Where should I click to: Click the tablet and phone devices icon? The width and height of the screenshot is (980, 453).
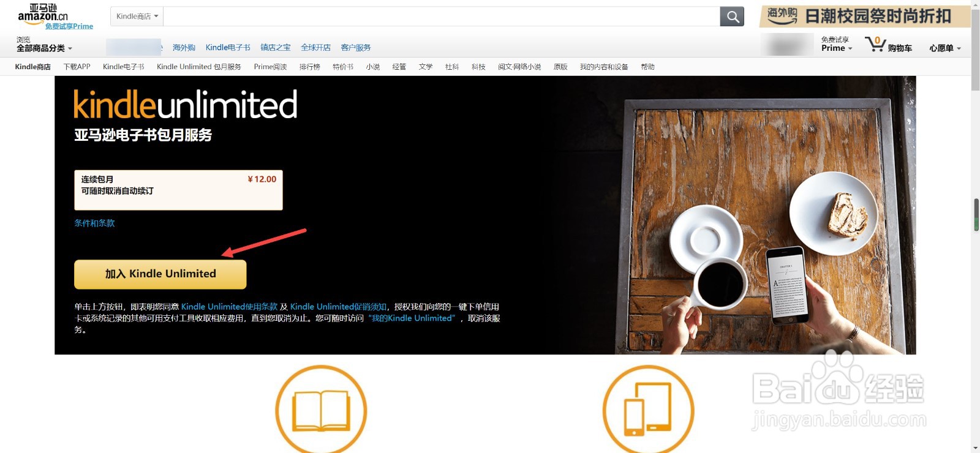[x=648, y=411]
